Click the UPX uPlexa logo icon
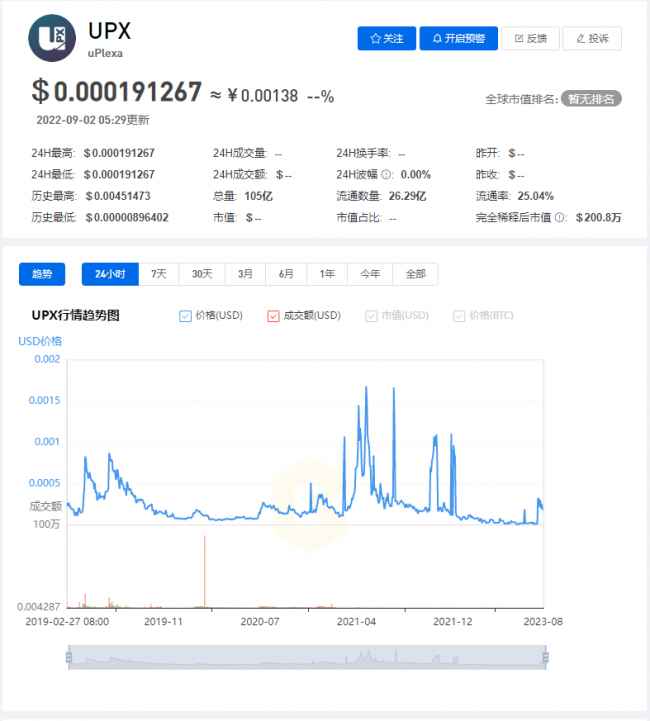 click(52, 38)
